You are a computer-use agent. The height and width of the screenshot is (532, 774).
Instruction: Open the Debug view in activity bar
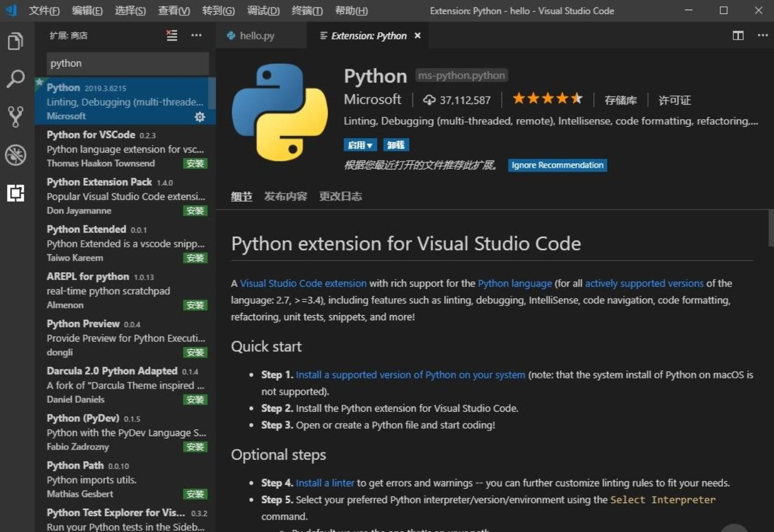point(15,155)
